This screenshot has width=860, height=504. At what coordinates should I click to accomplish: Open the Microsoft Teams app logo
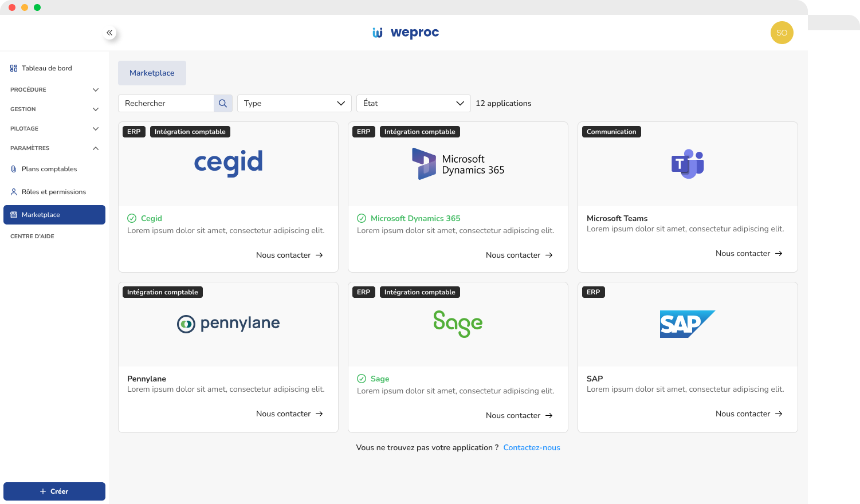coord(687,164)
